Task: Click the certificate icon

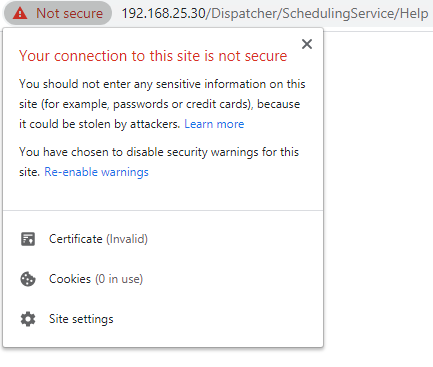Action: 28,239
